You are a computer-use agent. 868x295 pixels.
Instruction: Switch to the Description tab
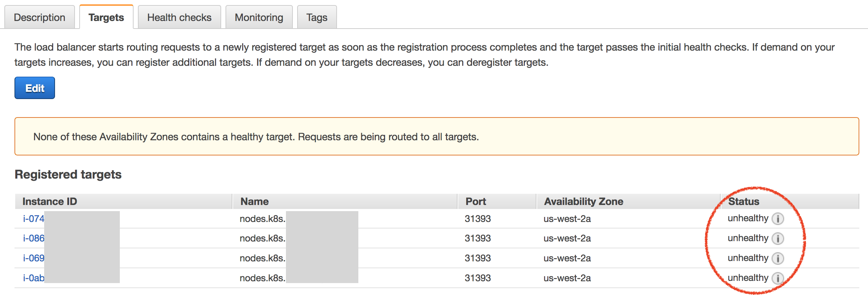(x=39, y=17)
